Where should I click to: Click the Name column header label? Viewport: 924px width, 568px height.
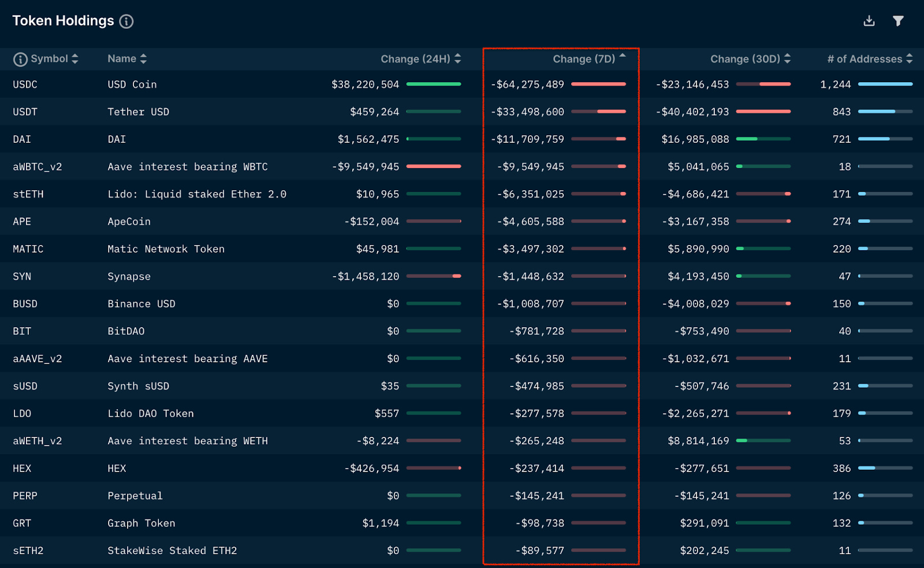click(x=122, y=59)
